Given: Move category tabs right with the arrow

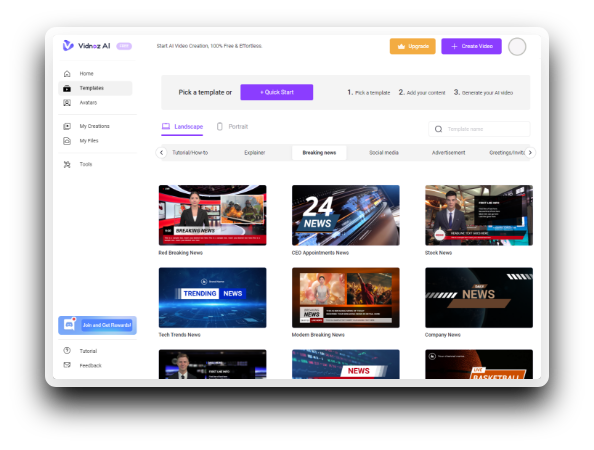Looking at the screenshot, I should click(x=530, y=153).
